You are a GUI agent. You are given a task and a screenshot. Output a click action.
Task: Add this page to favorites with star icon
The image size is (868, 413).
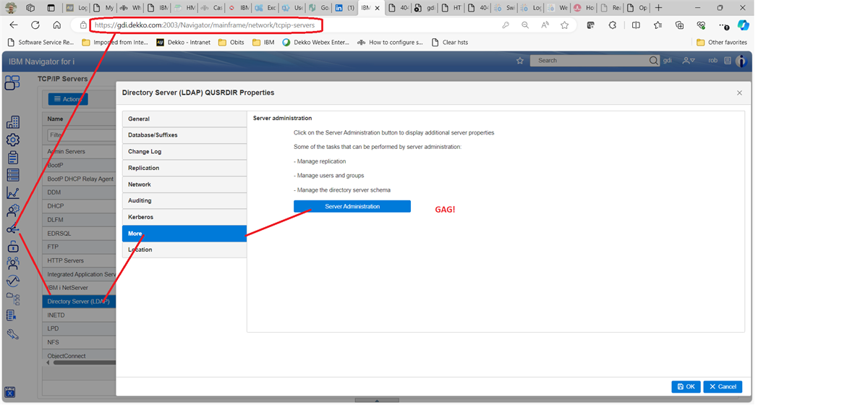(x=564, y=25)
